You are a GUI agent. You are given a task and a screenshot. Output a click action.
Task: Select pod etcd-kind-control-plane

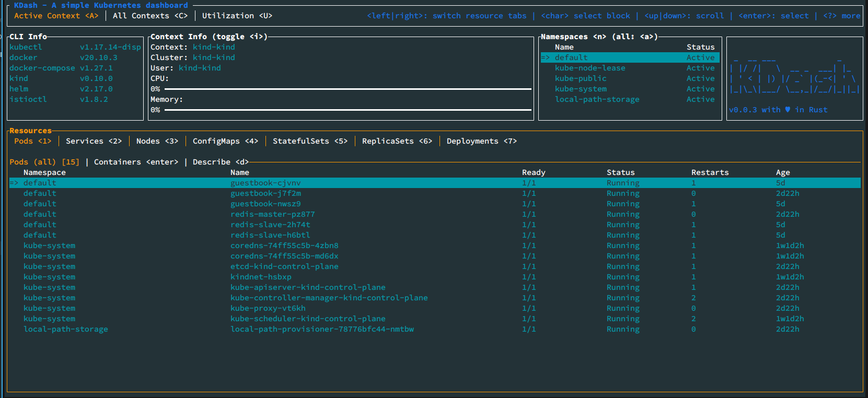(x=435, y=266)
